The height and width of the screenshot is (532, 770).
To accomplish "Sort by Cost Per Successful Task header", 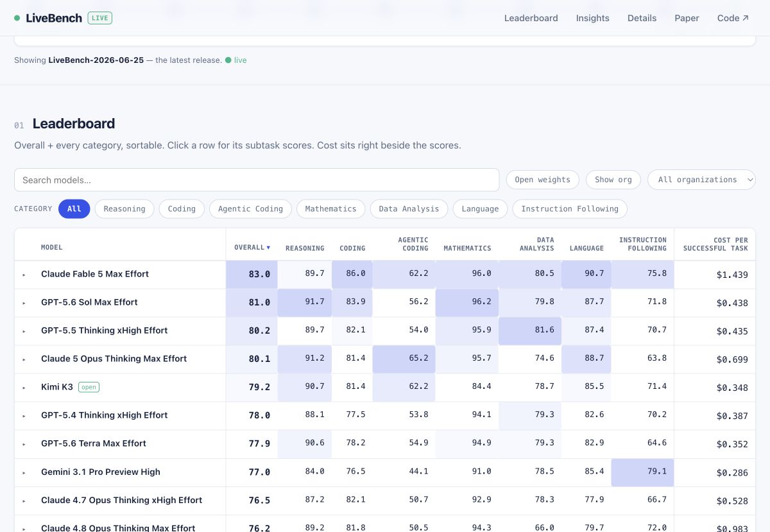I will [x=715, y=244].
